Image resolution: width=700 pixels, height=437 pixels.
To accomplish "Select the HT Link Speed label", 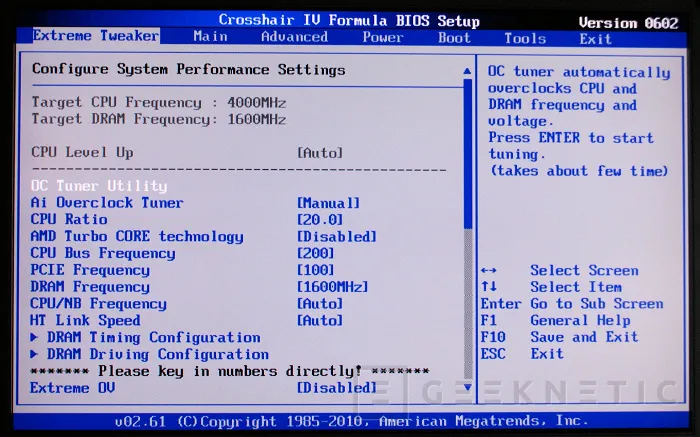I will 85,320.
